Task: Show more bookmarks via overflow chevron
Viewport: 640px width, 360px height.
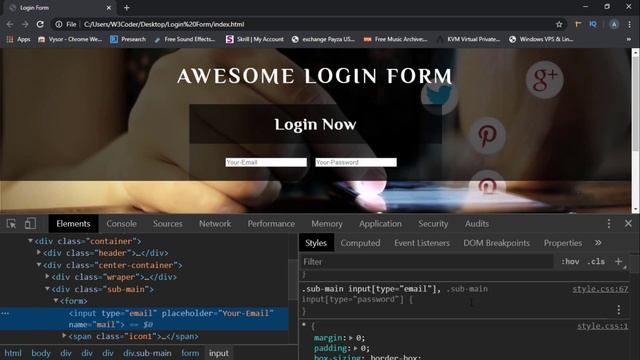Action: [x=629, y=39]
